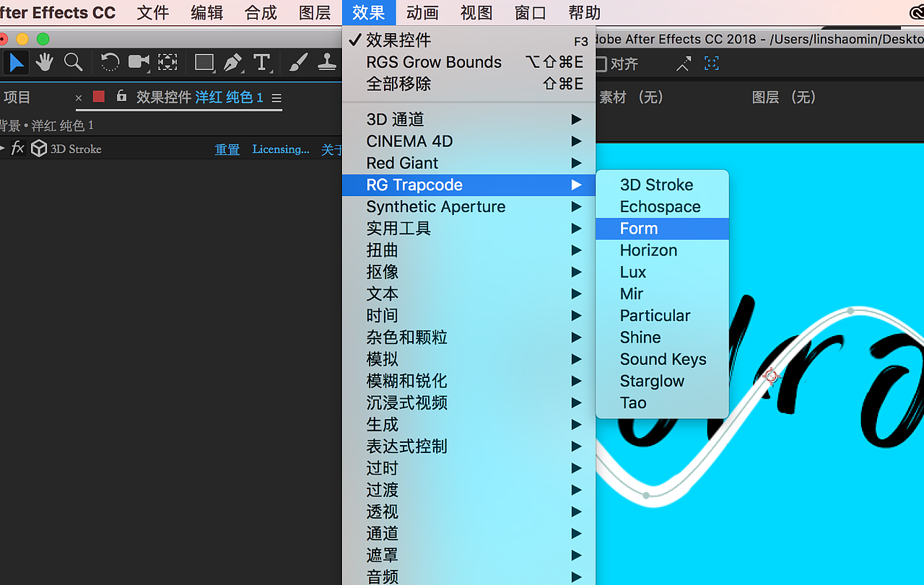This screenshot has width=924, height=585.
Task: Expand the 3D 通道 submenu
Action: pyautogui.click(x=469, y=119)
